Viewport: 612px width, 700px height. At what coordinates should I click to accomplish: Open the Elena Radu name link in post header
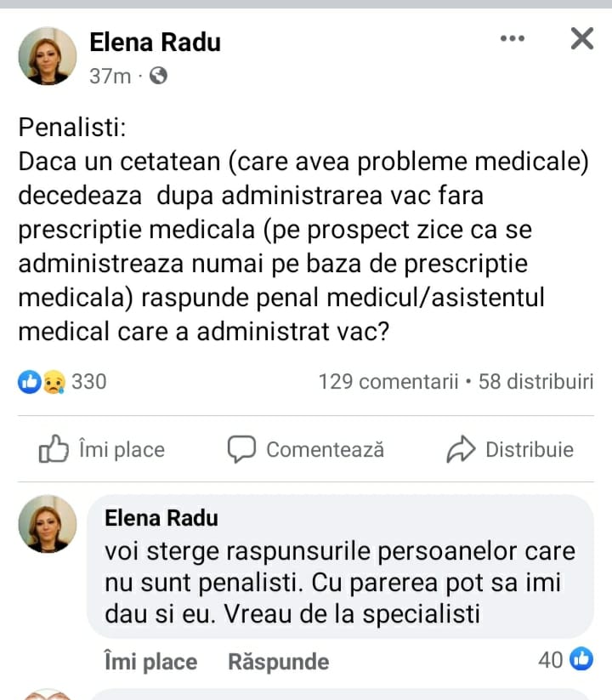click(x=155, y=42)
